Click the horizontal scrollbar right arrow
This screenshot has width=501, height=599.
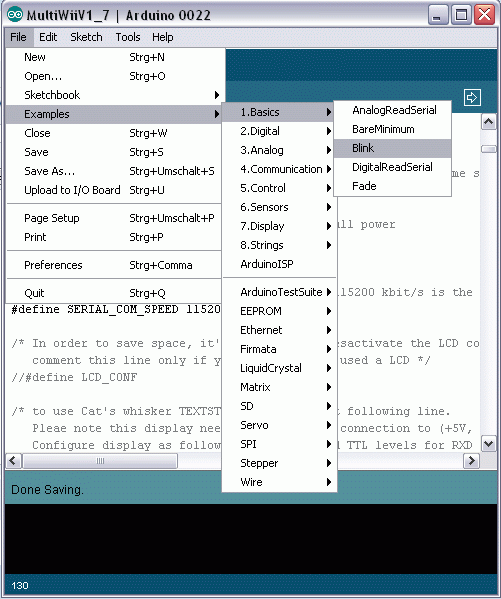[x=471, y=461]
